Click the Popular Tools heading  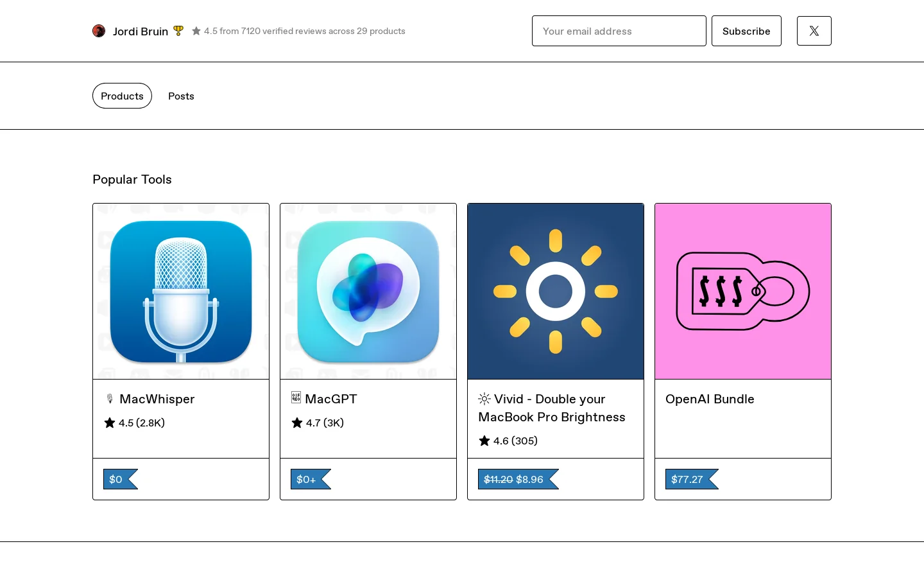132,179
